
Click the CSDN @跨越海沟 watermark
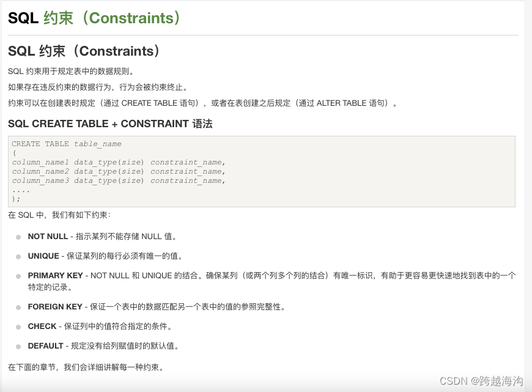click(481, 381)
